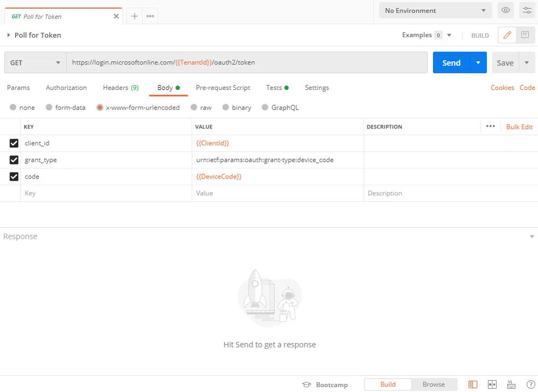The width and height of the screenshot is (538, 392).
Task: Switch to the Authorization tab
Action: click(66, 88)
